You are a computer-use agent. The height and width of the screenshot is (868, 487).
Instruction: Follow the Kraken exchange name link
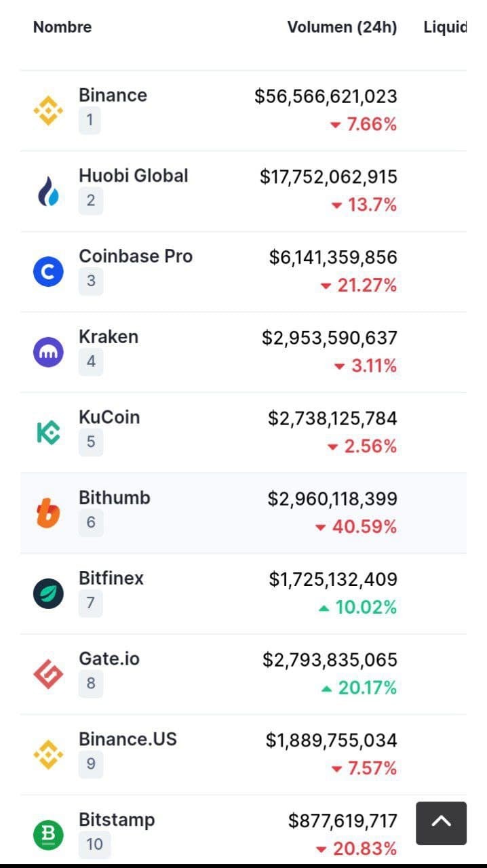pyautogui.click(x=109, y=337)
